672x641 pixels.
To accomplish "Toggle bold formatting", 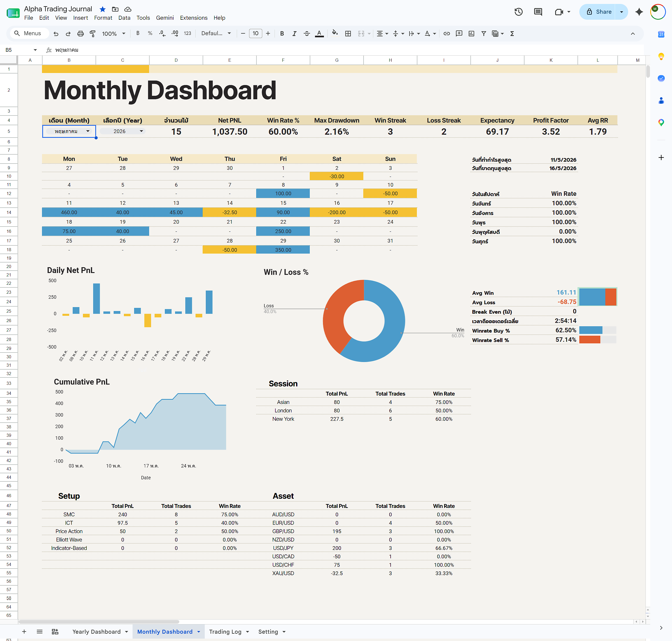I will click(282, 34).
